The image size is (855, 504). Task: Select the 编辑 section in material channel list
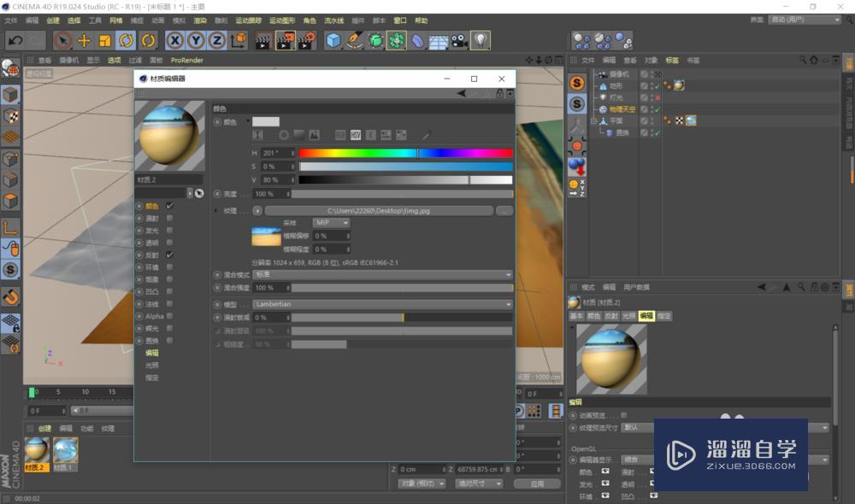point(152,353)
